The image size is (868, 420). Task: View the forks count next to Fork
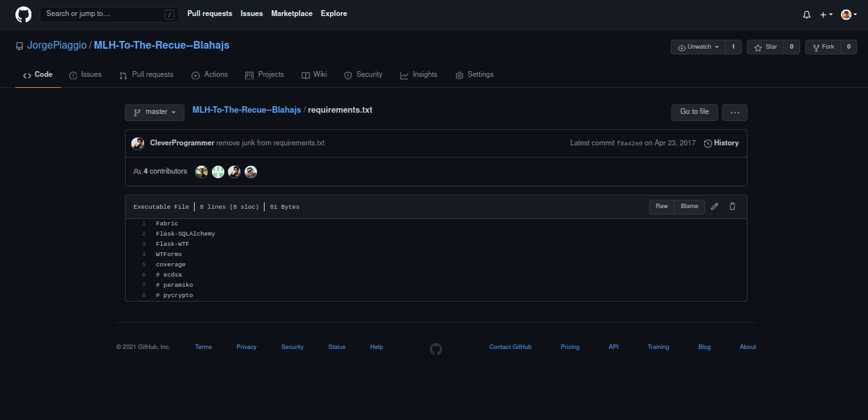(x=849, y=47)
